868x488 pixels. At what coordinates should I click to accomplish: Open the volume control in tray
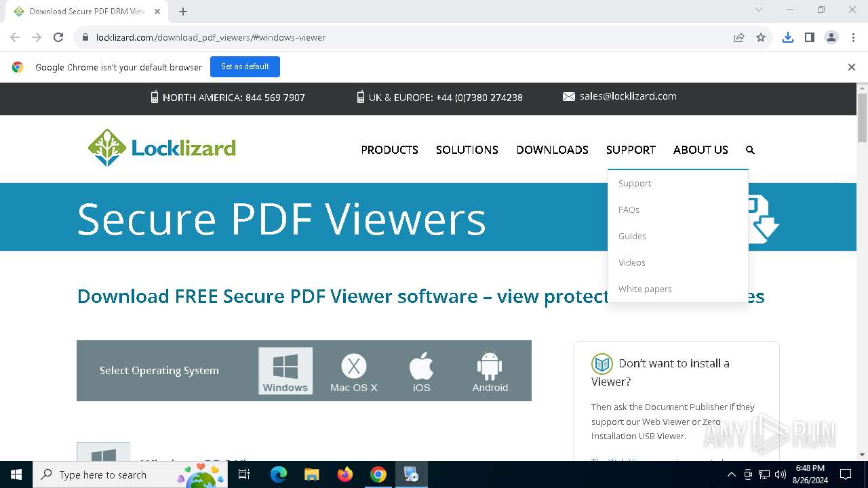[781, 474]
